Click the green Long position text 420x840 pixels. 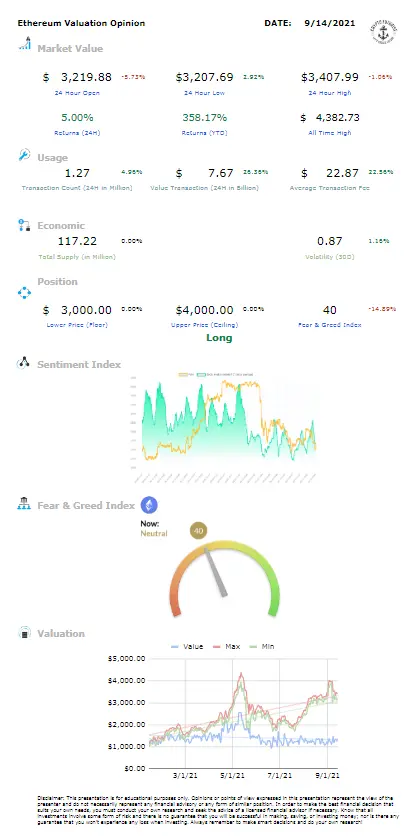[219, 338]
